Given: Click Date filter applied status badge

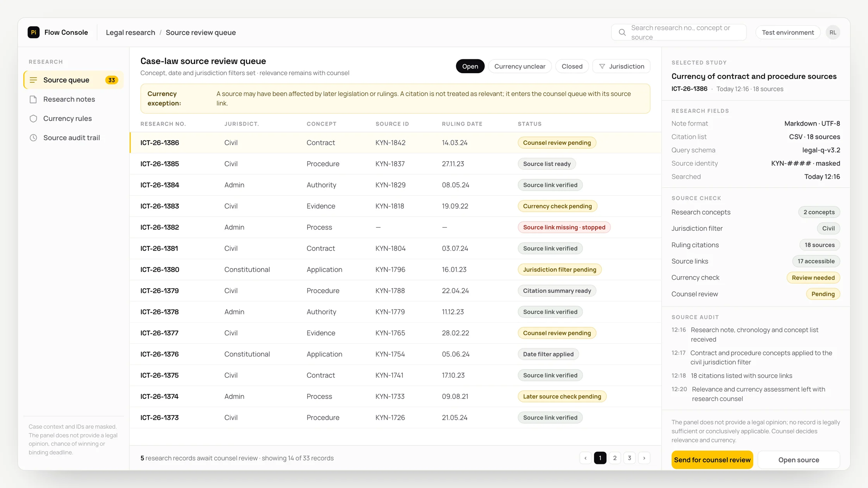Looking at the screenshot, I should pyautogui.click(x=548, y=354).
